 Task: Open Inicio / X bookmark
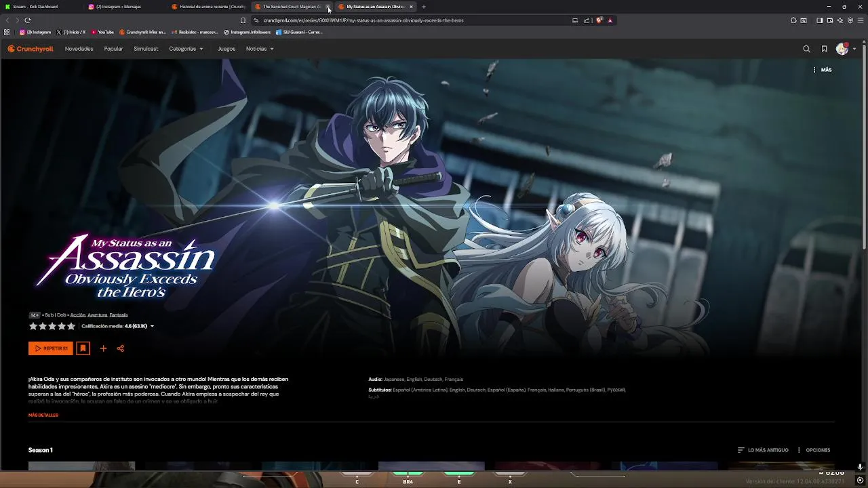tap(71, 32)
